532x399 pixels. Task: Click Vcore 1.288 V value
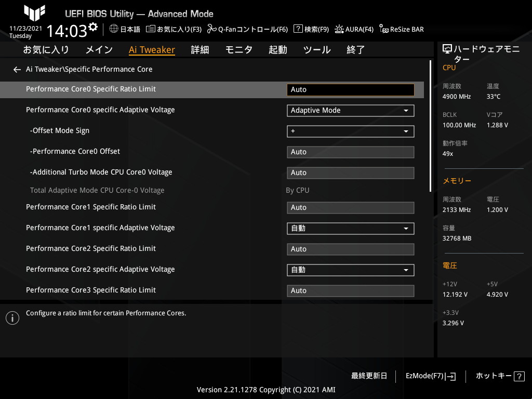tap(497, 125)
